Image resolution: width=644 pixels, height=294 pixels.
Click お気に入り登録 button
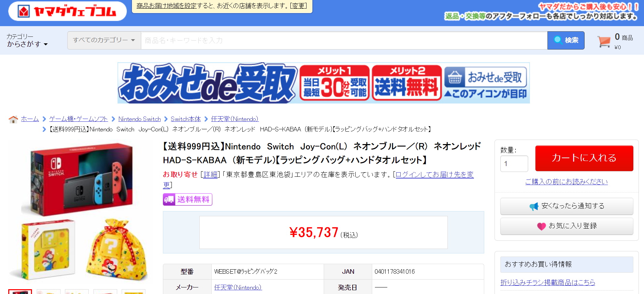(567, 226)
